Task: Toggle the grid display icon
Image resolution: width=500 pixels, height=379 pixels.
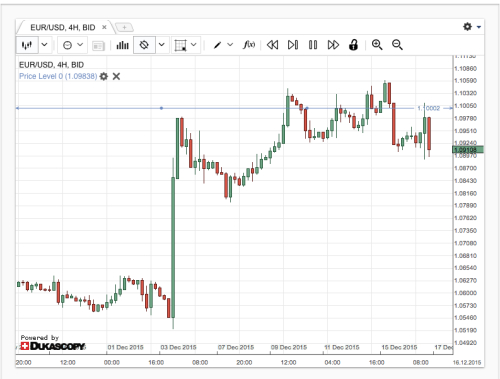Action: (180, 45)
